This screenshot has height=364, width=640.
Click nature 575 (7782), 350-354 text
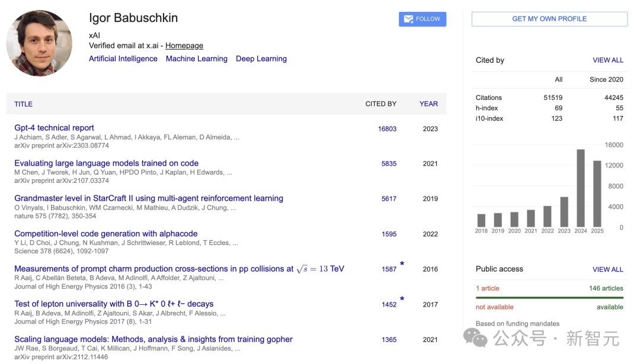click(55, 216)
